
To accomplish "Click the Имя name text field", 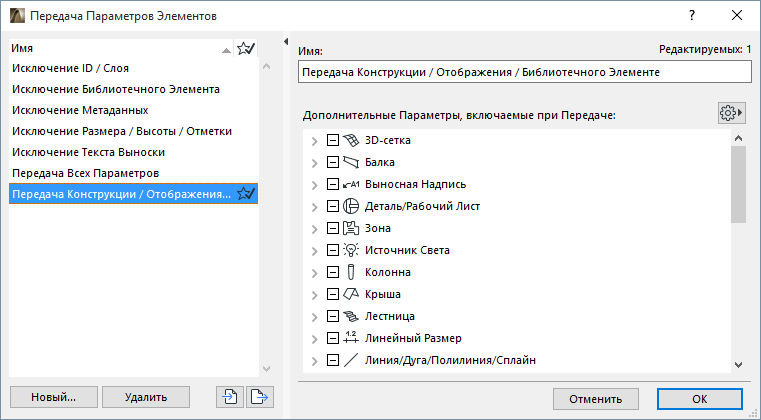I will (524, 73).
